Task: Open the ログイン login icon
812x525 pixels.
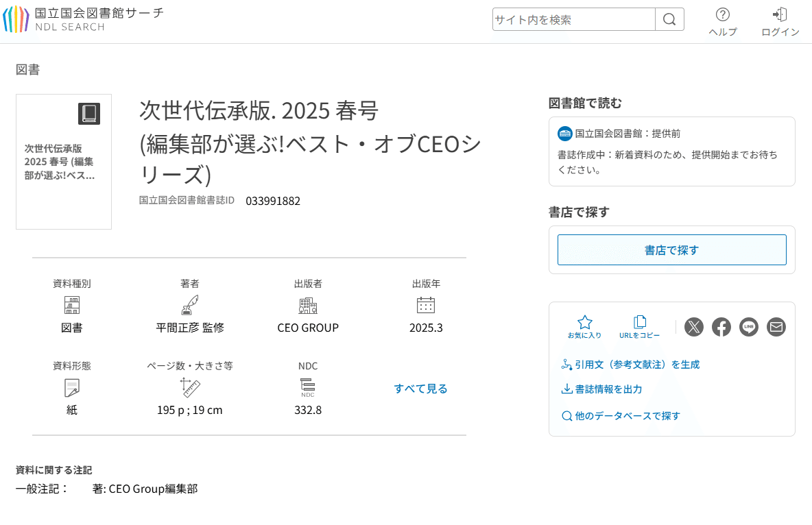Action: [x=780, y=22]
